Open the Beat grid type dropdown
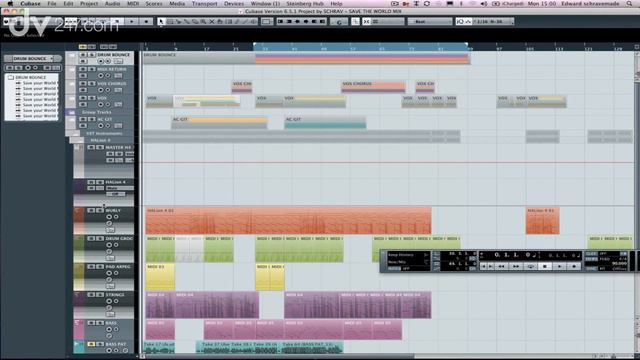Viewport: 640px width, 360px height. tap(429, 21)
